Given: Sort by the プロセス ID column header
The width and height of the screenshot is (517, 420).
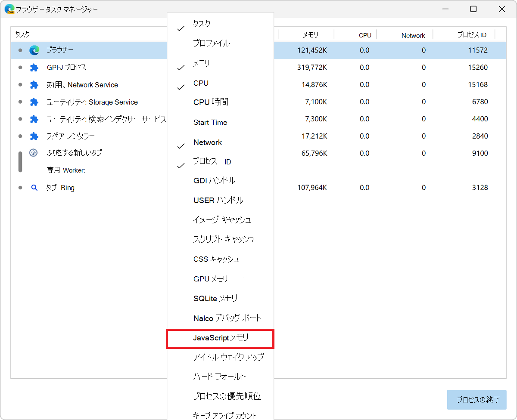Looking at the screenshot, I should (x=472, y=35).
